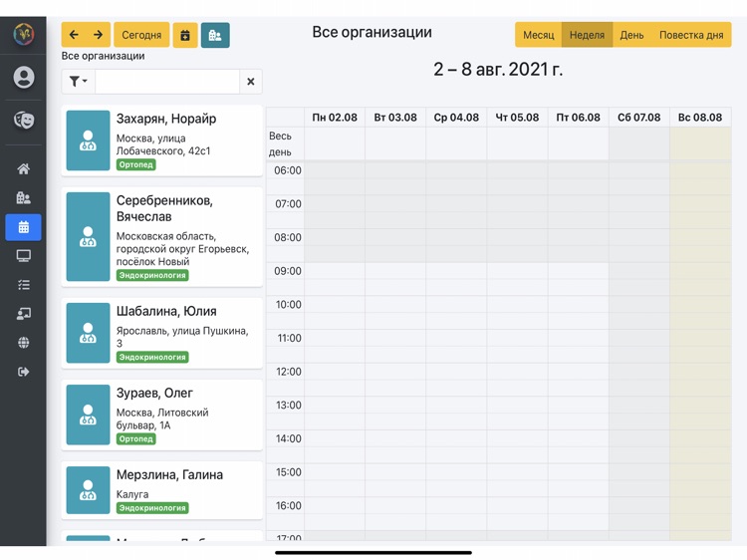Select column header Ср 04.08
747x560 pixels.
pyautogui.click(x=456, y=118)
